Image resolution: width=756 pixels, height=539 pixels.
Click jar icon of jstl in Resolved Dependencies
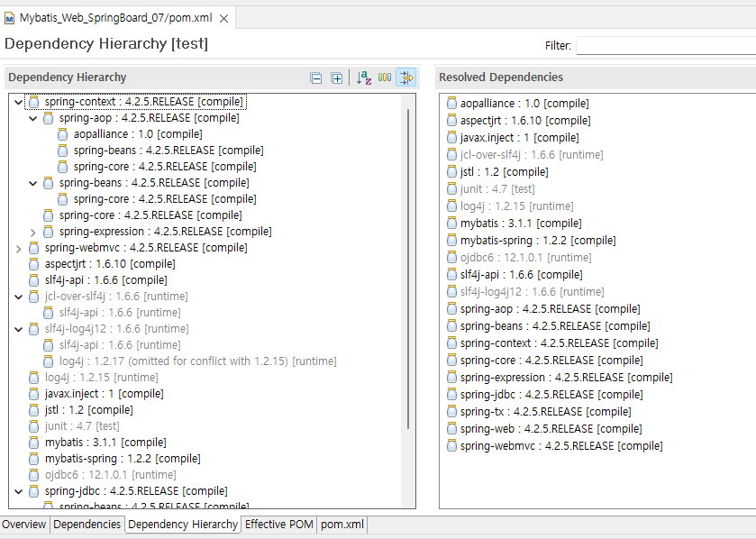(x=451, y=171)
